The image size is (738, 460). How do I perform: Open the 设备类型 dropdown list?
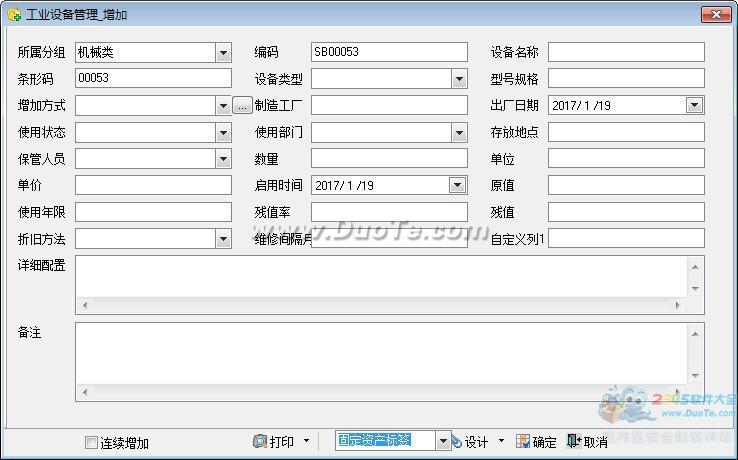pyautogui.click(x=459, y=79)
